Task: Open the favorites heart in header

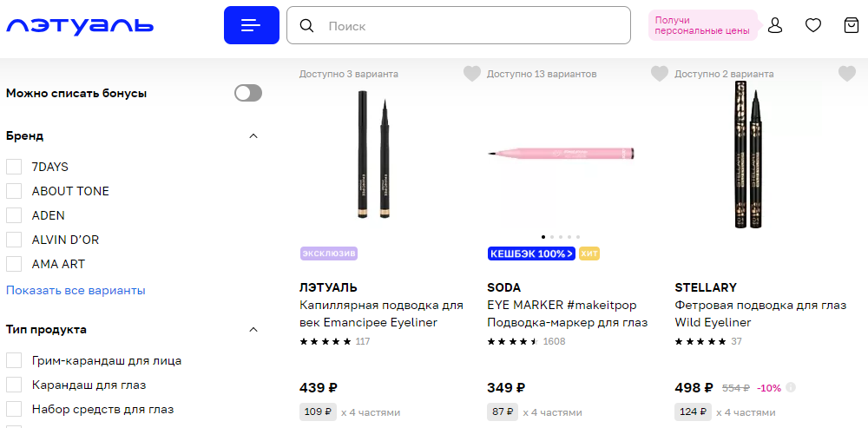Action: pos(813,25)
